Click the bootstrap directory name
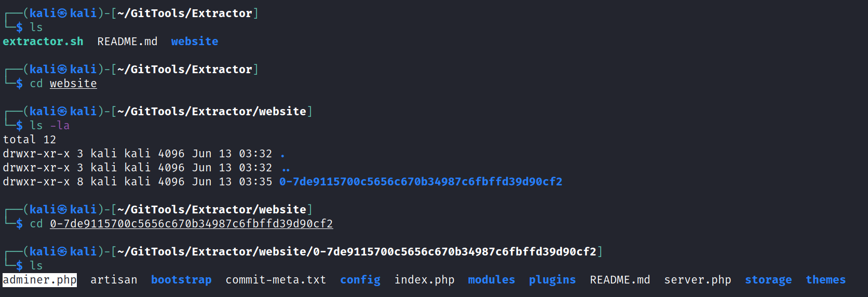The width and height of the screenshot is (868, 297). (x=181, y=280)
